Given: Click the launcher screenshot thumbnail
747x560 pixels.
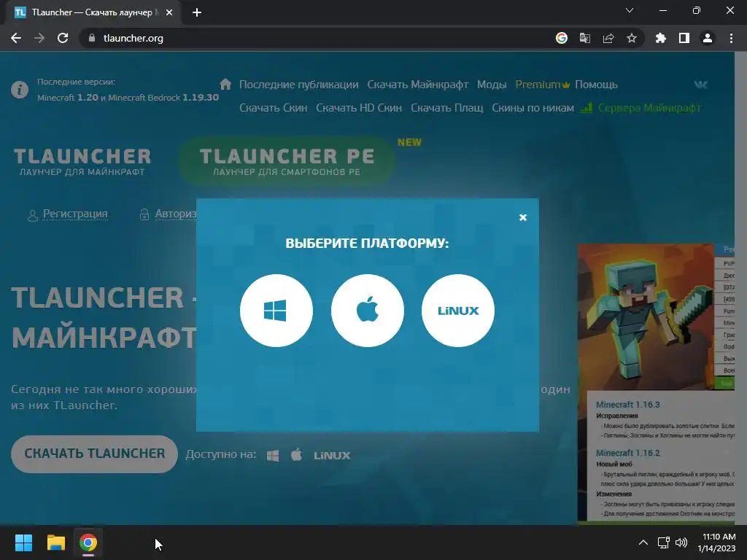Looking at the screenshot, I should point(656,383).
